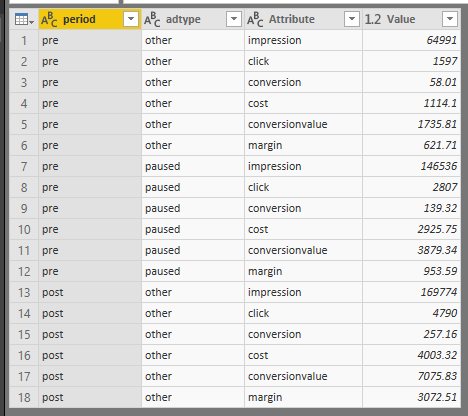
Task: Select row number 18
Action: pos(24,397)
